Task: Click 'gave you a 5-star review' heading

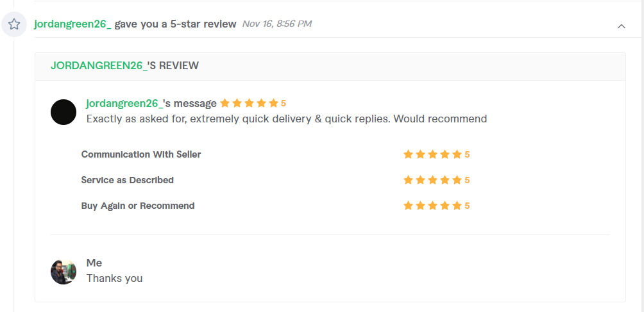Action: 175,24
